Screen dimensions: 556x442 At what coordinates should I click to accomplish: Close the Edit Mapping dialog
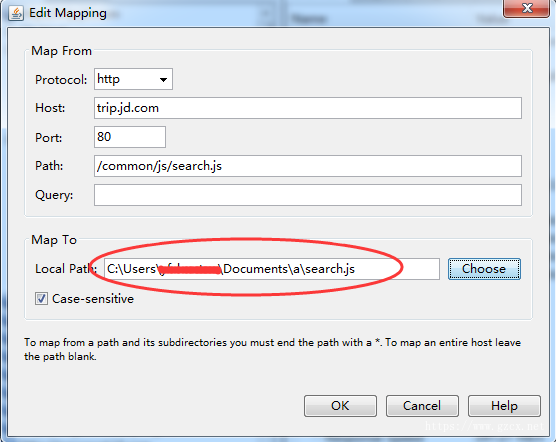[527, 8]
